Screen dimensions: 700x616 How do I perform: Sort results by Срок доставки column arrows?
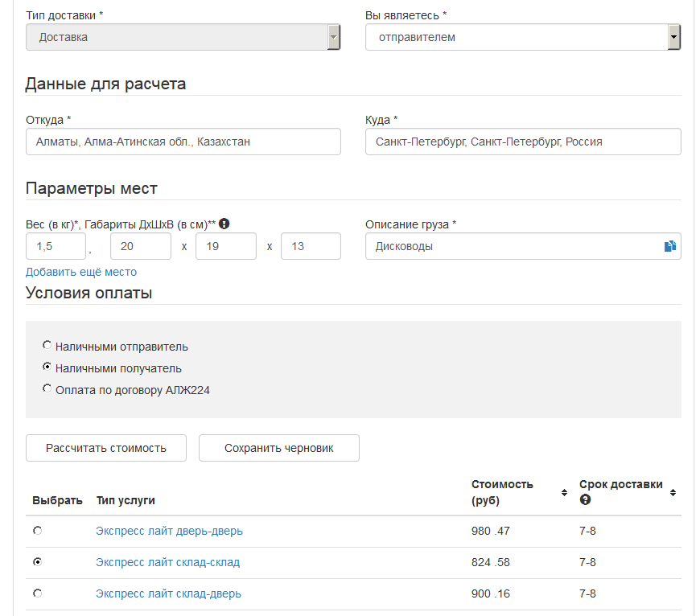[673, 492]
